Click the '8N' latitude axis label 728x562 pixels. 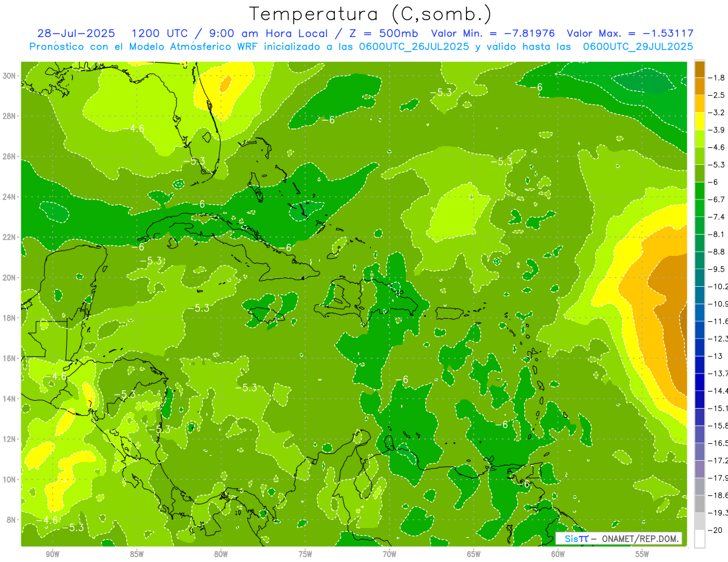pos(12,520)
